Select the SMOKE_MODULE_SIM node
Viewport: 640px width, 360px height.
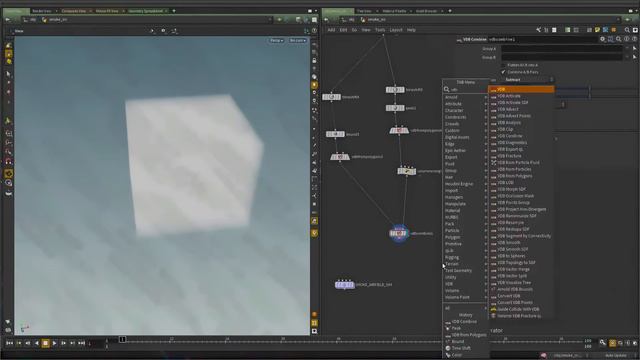pyautogui.click(x=345, y=284)
